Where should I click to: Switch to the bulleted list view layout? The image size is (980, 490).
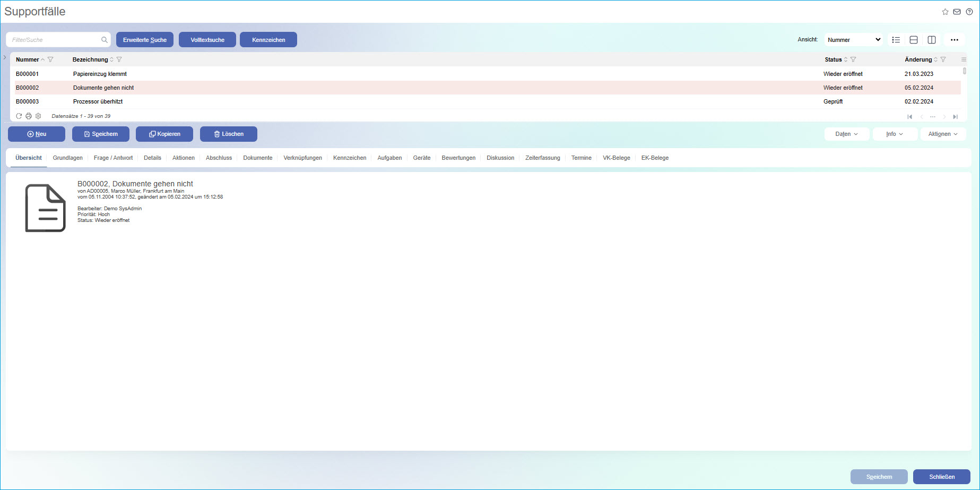896,40
